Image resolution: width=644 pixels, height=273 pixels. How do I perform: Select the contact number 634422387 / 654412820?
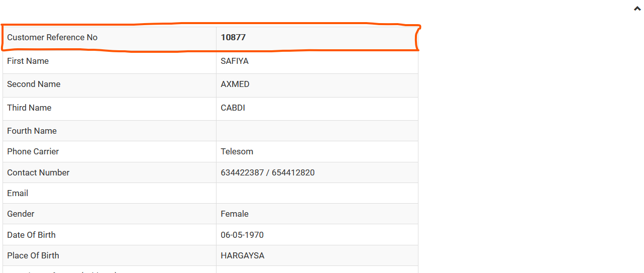(268, 172)
